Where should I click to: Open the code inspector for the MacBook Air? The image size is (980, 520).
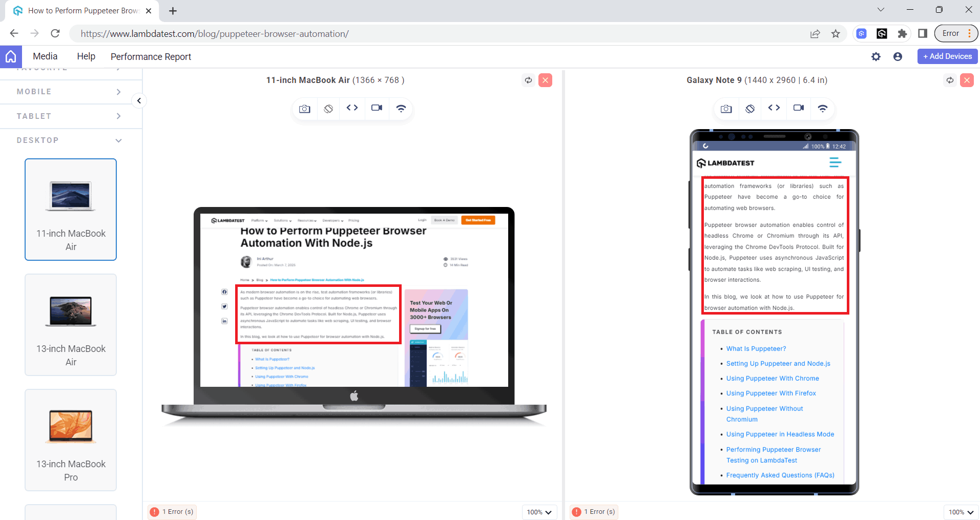[x=352, y=108]
